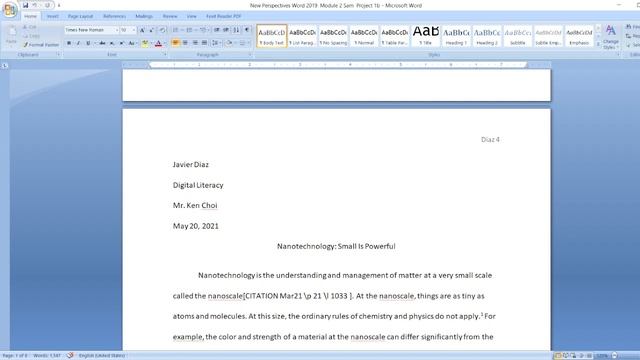Increase paragraph indent

click(x=226, y=30)
